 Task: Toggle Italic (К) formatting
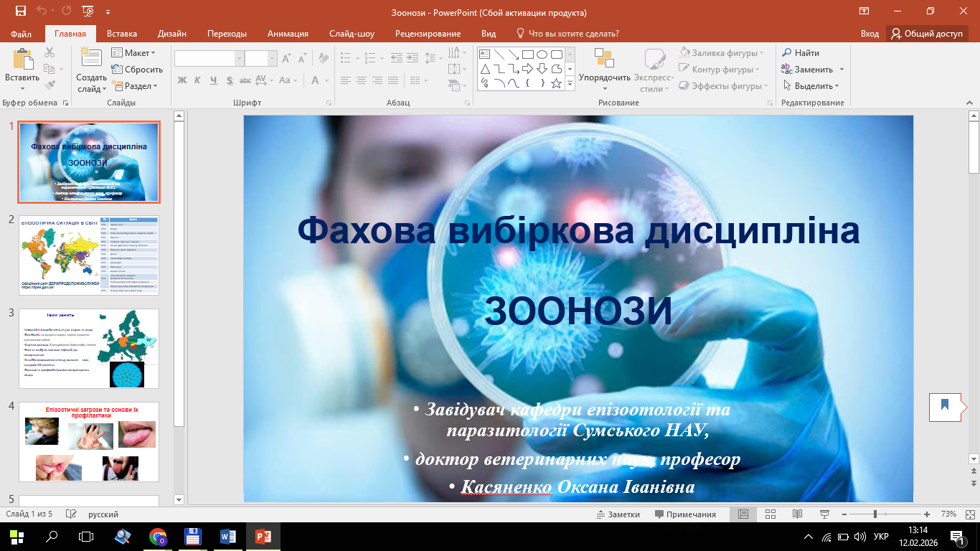pyautogui.click(x=198, y=80)
